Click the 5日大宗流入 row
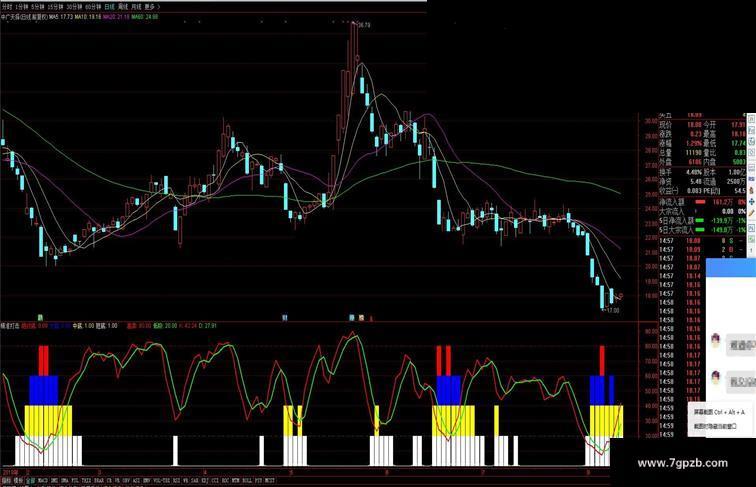The width and height of the screenshot is (756, 487). (x=702, y=229)
